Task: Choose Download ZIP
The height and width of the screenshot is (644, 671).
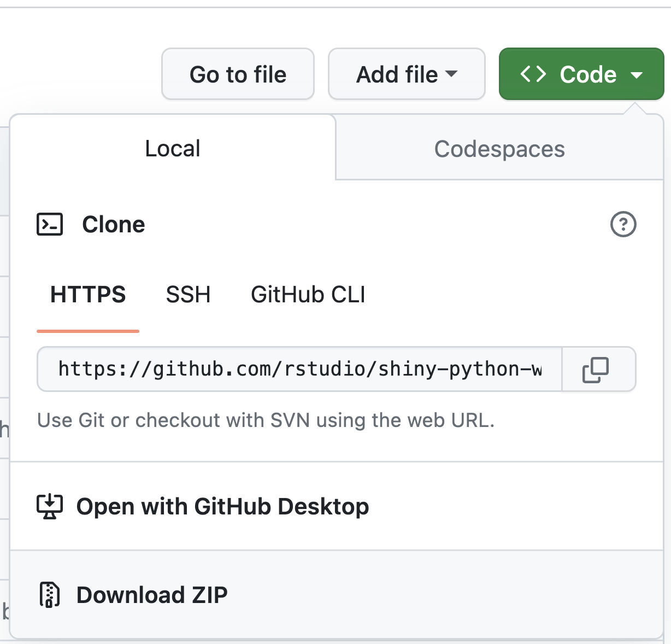Action: (x=337, y=594)
